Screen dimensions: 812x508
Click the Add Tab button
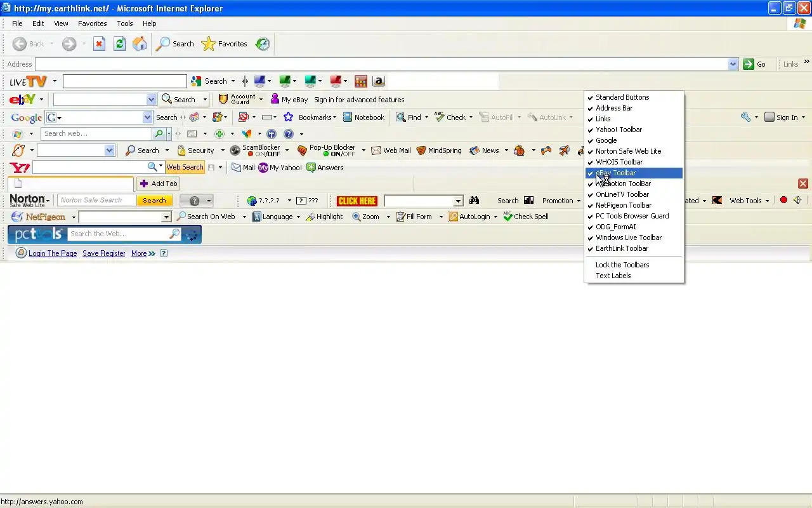click(x=159, y=184)
